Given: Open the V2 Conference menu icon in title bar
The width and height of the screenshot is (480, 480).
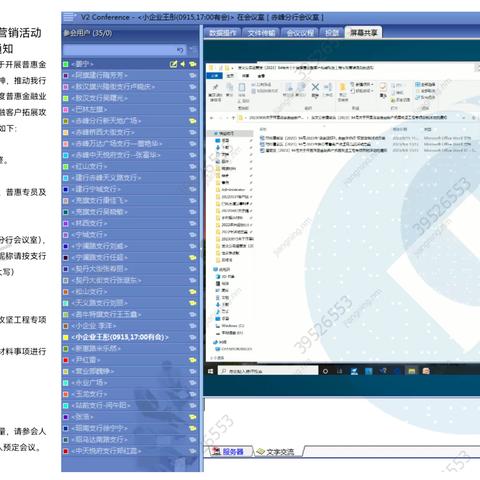Looking at the screenshot, I should pyautogui.click(x=69, y=17).
